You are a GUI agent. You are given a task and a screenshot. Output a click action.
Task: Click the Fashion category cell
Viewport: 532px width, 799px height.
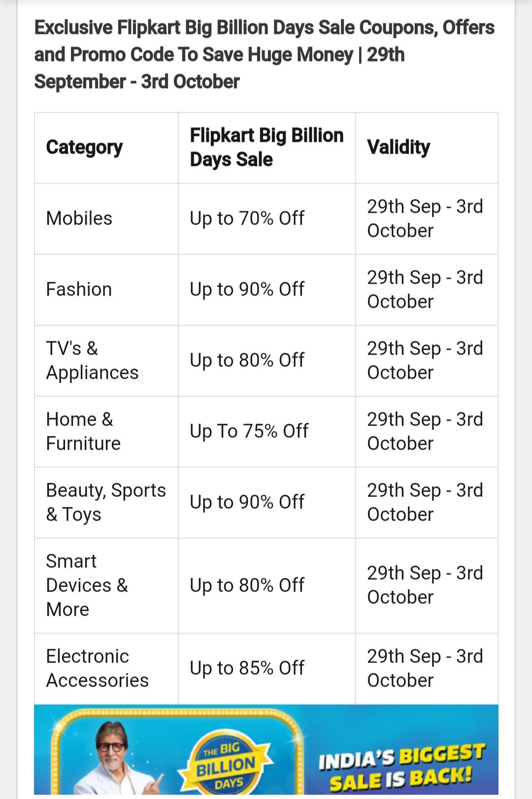tap(106, 290)
